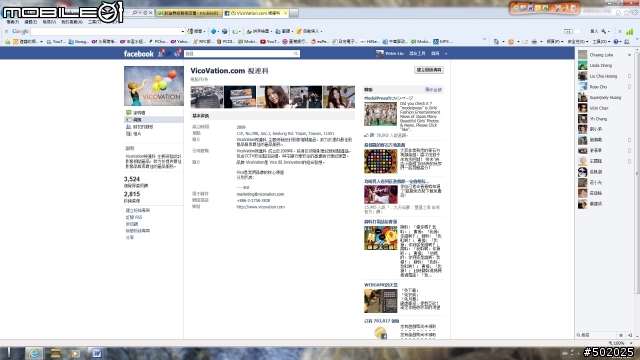The width and height of the screenshot is (640, 360).
Task: Open Word from the Windows taskbar
Action: click(x=97, y=353)
